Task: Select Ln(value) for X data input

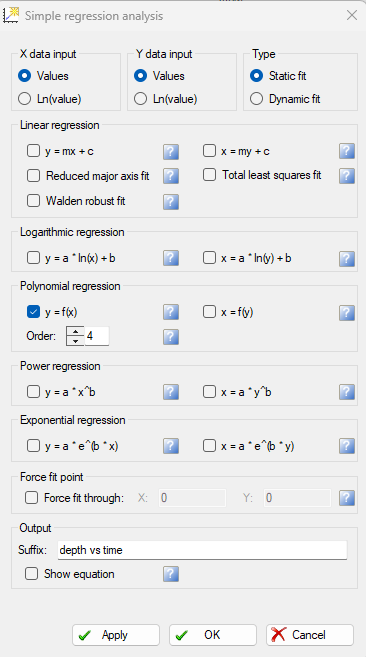Action: click(25, 99)
